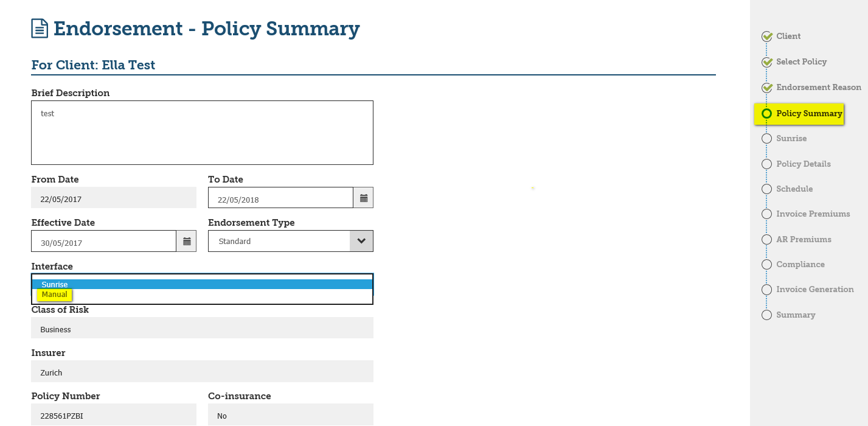Click the Policy Summary step circle
Screen dimensions: 868x426
click(x=766, y=113)
